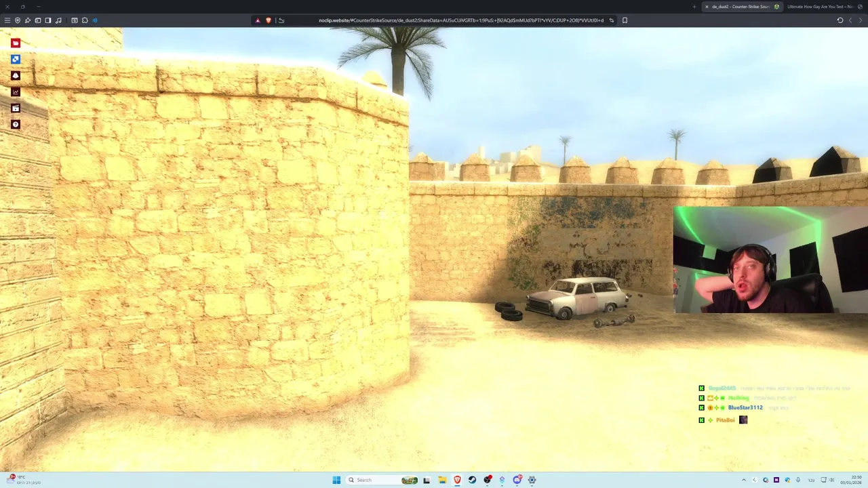This screenshot has width=868, height=488.
Task: Click the blue media sound indicator icon
Action: click(x=95, y=20)
